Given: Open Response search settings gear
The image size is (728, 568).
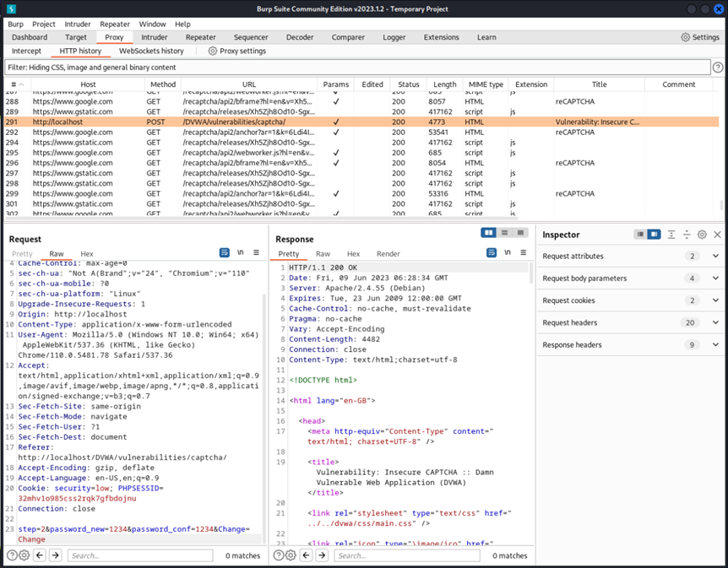Looking at the screenshot, I should 291,555.
